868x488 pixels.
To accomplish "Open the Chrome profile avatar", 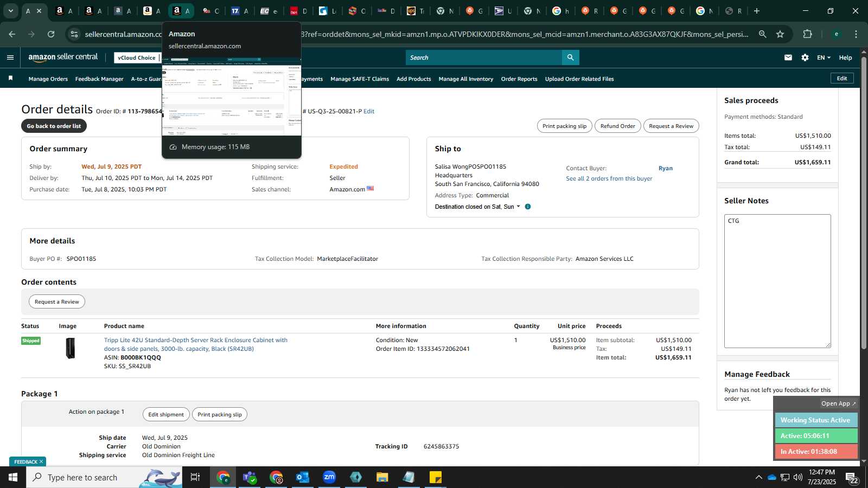I will pos(837,34).
